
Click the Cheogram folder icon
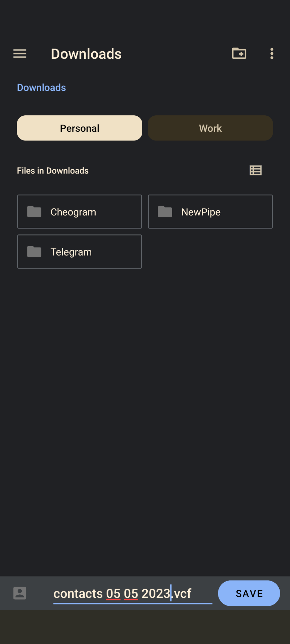point(34,212)
